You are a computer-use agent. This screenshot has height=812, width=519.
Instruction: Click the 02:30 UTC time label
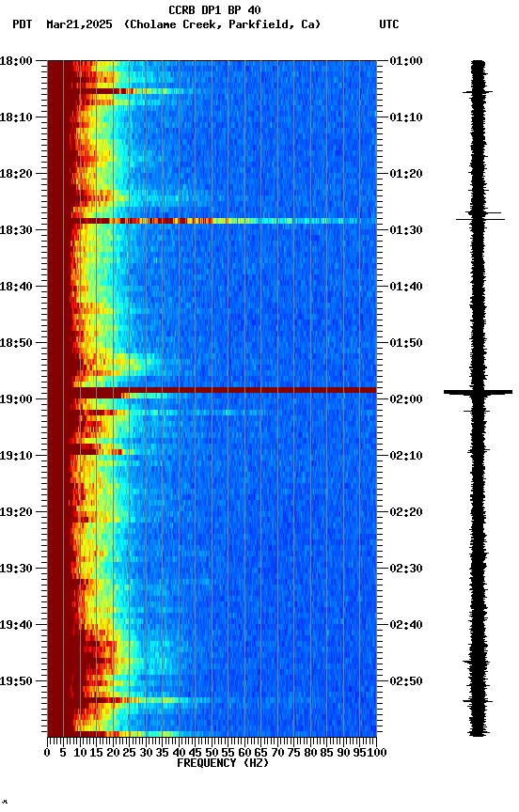(406, 569)
